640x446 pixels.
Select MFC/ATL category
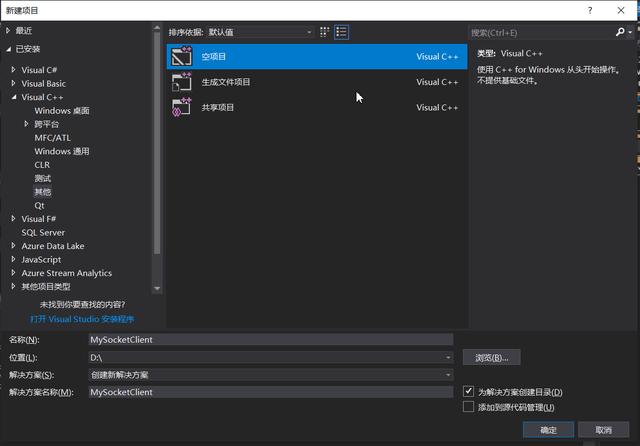tap(52, 138)
